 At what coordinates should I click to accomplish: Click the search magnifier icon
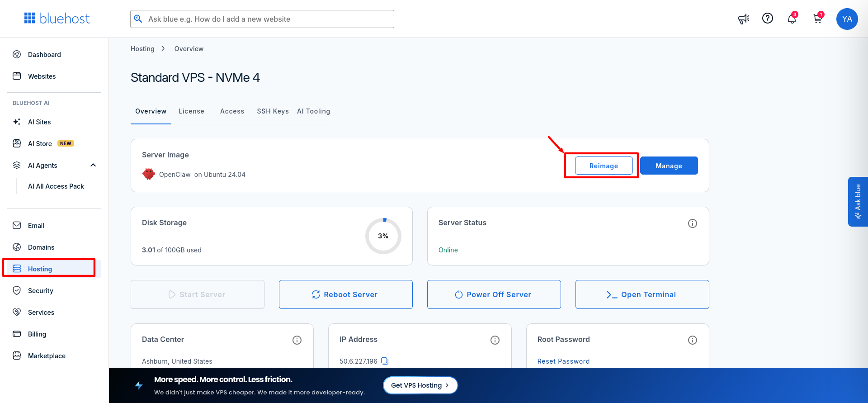[x=138, y=19]
